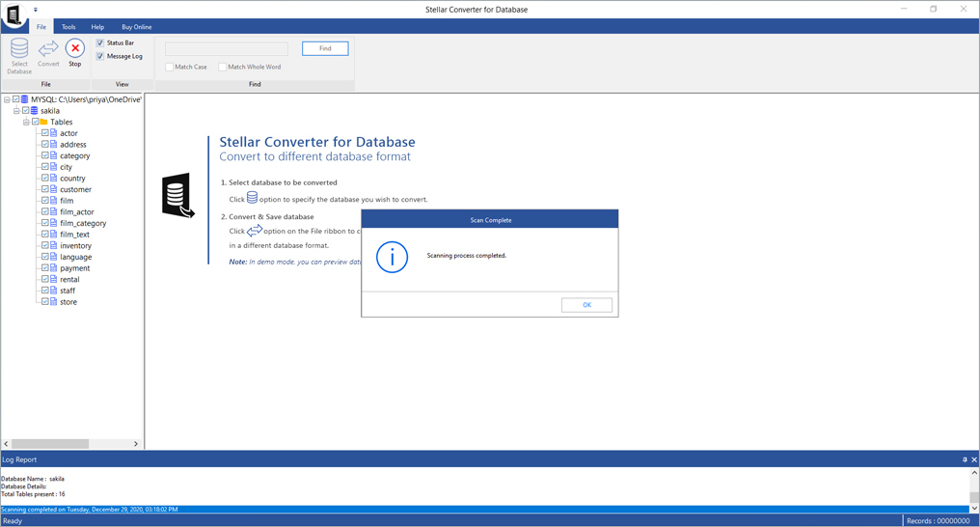Collapse the sakila database node
The height and width of the screenshot is (527, 980).
(x=16, y=111)
